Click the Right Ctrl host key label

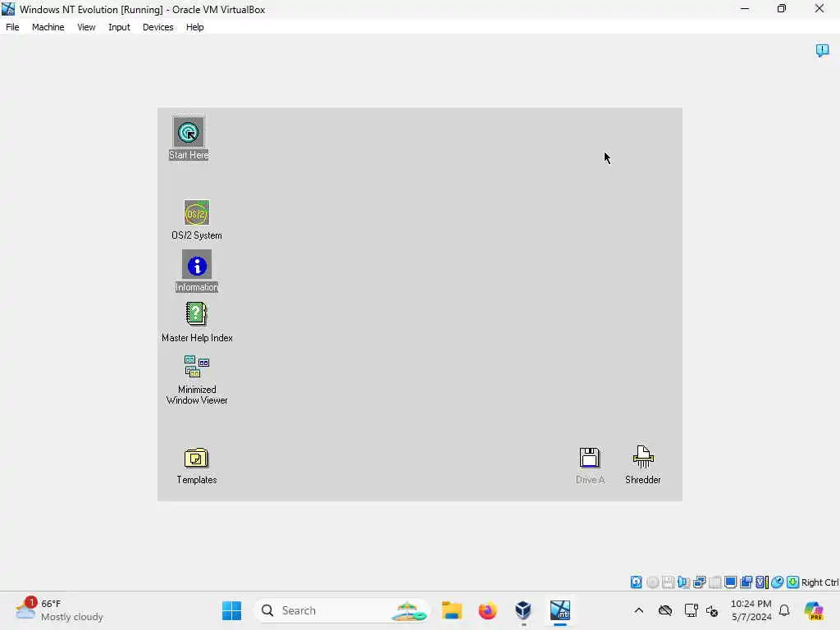(x=819, y=582)
